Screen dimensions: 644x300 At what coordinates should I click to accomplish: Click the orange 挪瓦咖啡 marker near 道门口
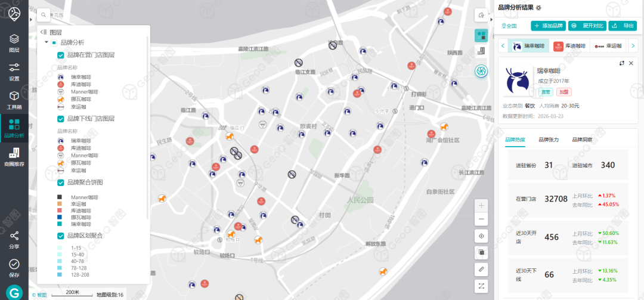click(444, 126)
